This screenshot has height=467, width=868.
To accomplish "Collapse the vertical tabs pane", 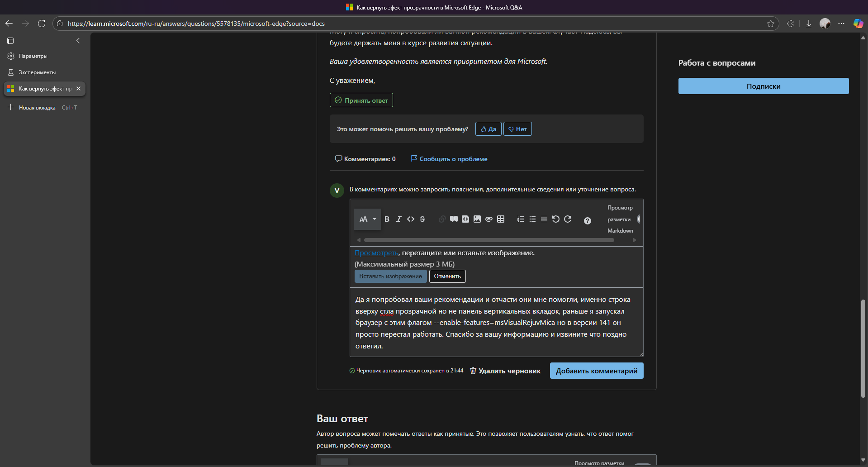I will (78, 41).
